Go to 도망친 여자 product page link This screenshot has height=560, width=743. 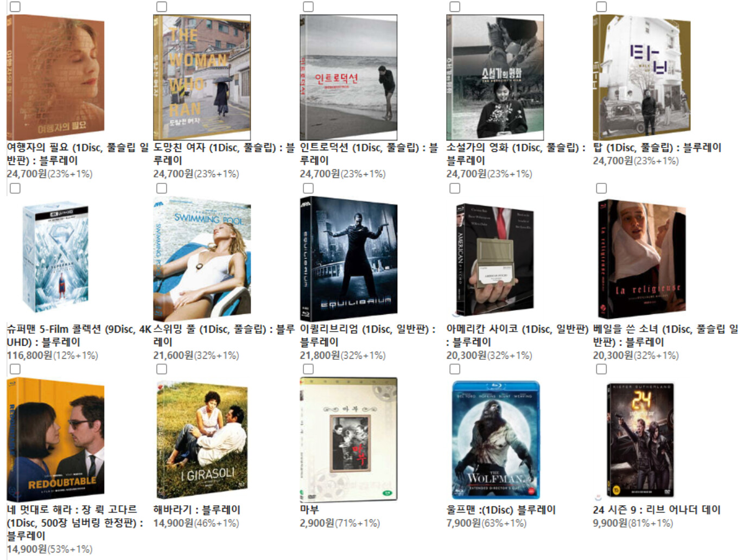point(224,154)
